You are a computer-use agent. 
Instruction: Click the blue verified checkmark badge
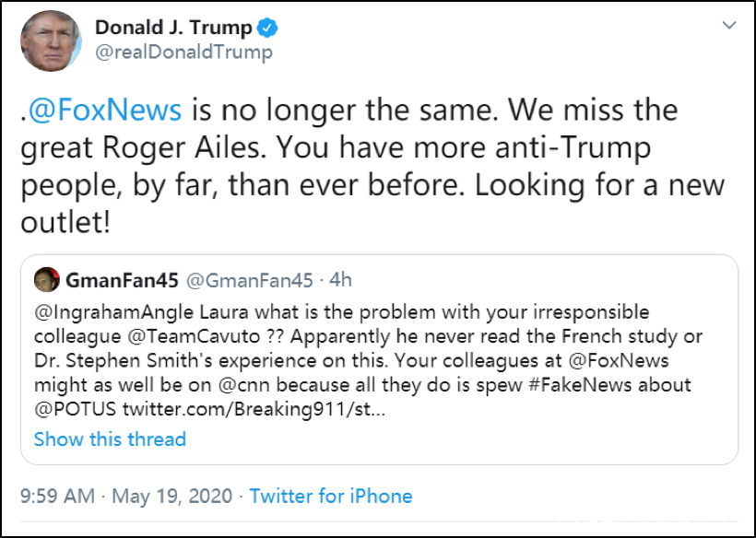[266, 27]
